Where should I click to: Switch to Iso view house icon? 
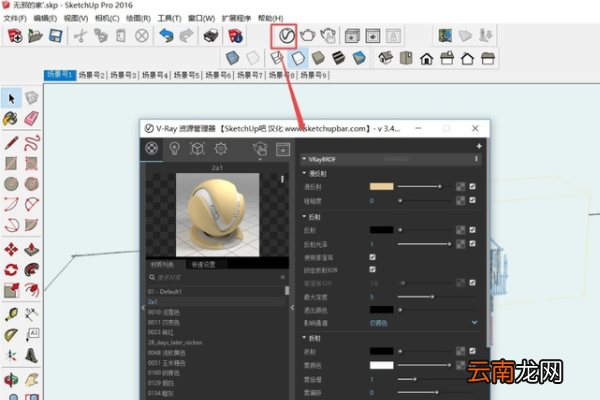(385, 58)
